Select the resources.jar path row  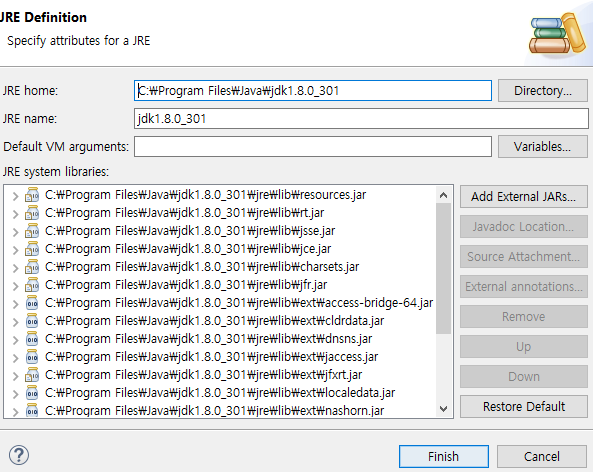(205, 195)
